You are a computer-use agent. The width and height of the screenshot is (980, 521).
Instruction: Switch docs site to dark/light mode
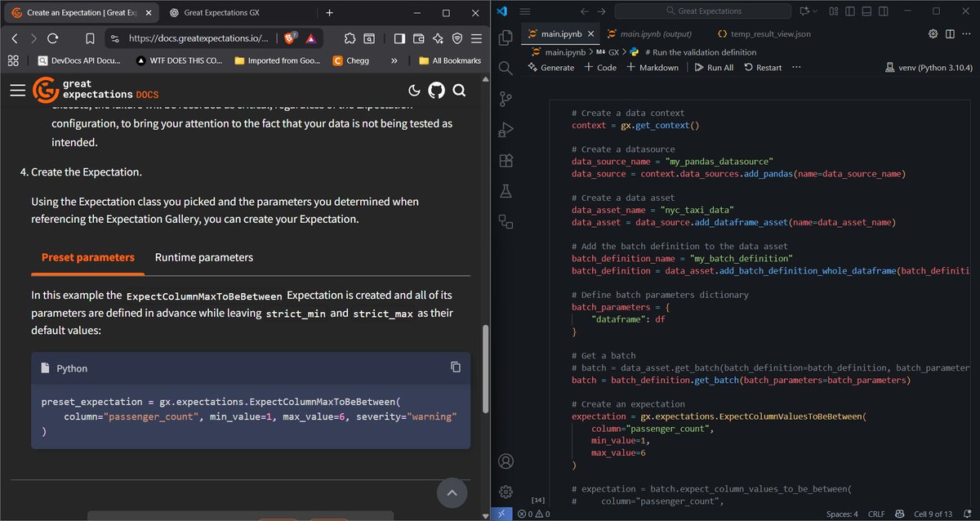point(414,90)
